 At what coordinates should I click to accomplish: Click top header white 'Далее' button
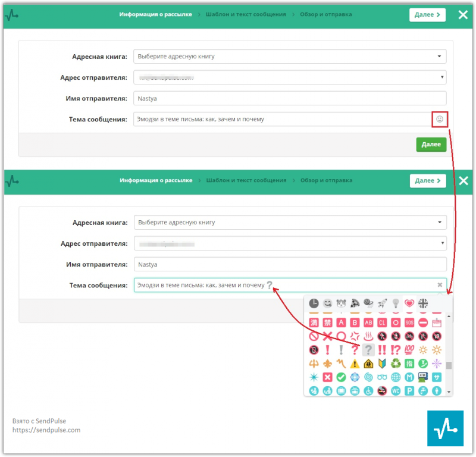tap(427, 14)
